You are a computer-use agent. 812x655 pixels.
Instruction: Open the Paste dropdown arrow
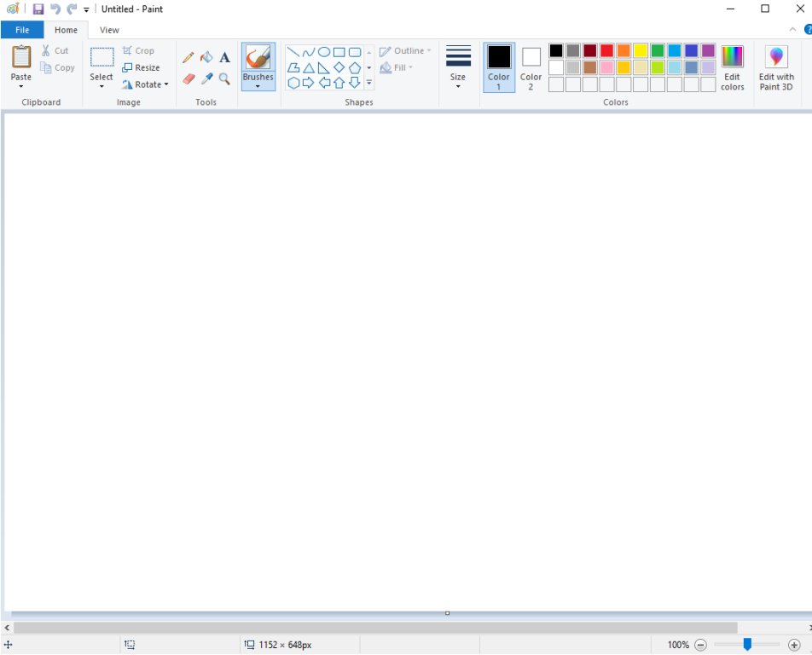click(x=21, y=86)
